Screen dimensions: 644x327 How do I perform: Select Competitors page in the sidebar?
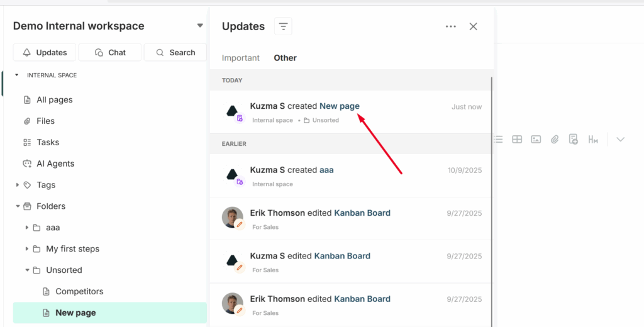point(79,291)
